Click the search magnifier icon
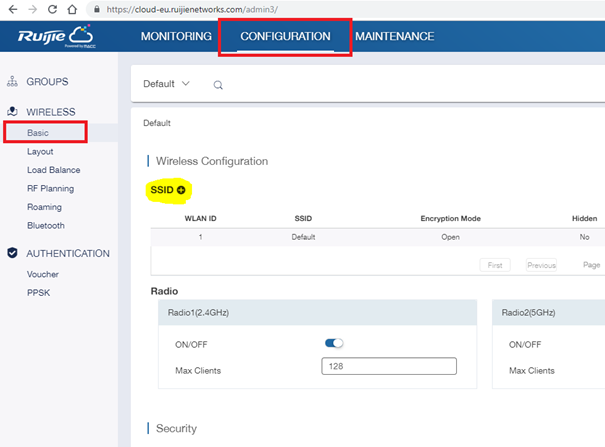Image resolution: width=605 pixels, height=447 pixels. click(218, 85)
